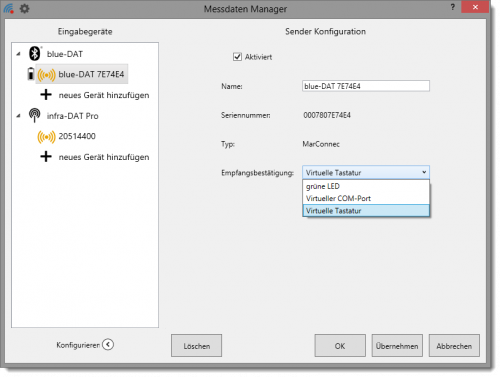The image size is (500, 377).
Task: Click the help question mark button
Action: [452, 7]
